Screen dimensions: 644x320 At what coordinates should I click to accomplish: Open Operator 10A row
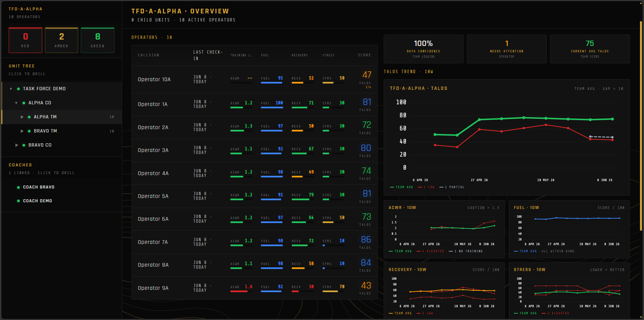point(255,79)
